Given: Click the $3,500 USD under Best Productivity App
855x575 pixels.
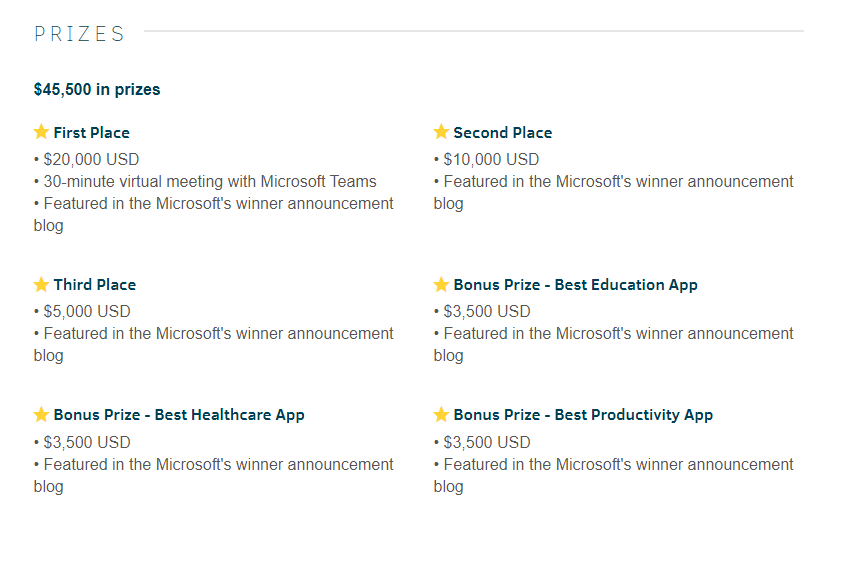Looking at the screenshot, I should point(487,442).
